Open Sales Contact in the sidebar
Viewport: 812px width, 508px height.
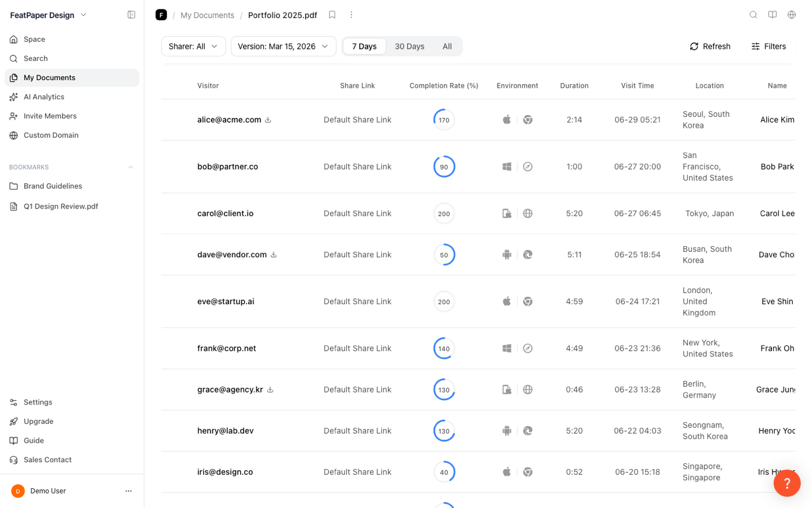pos(72,460)
